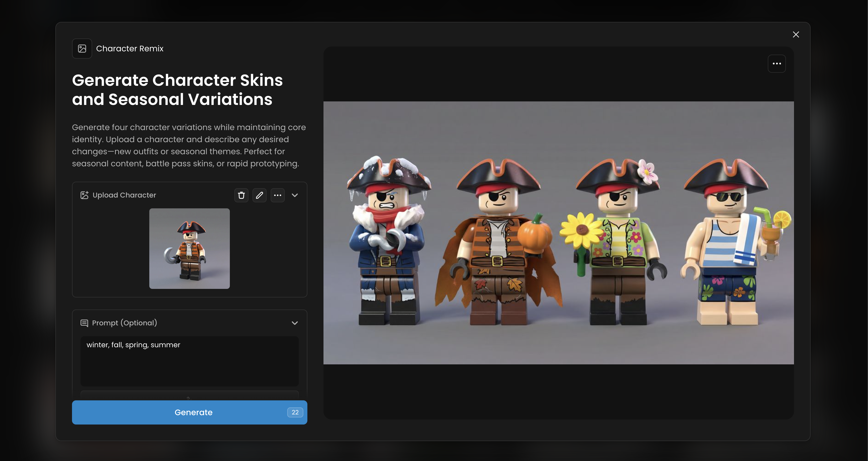Viewport: 868px width, 461px height.
Task: Click the Upload Character image-plus icon
Action: pos(84,195)
